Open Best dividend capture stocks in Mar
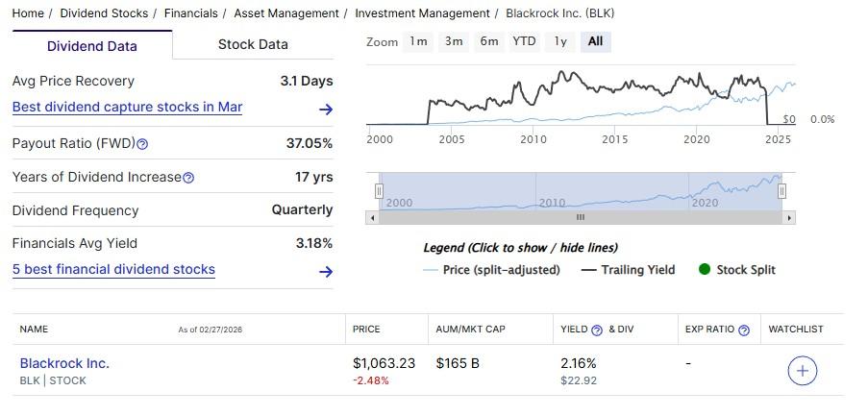The height and width of the screenshot is (416, 868). coord(127,107)
